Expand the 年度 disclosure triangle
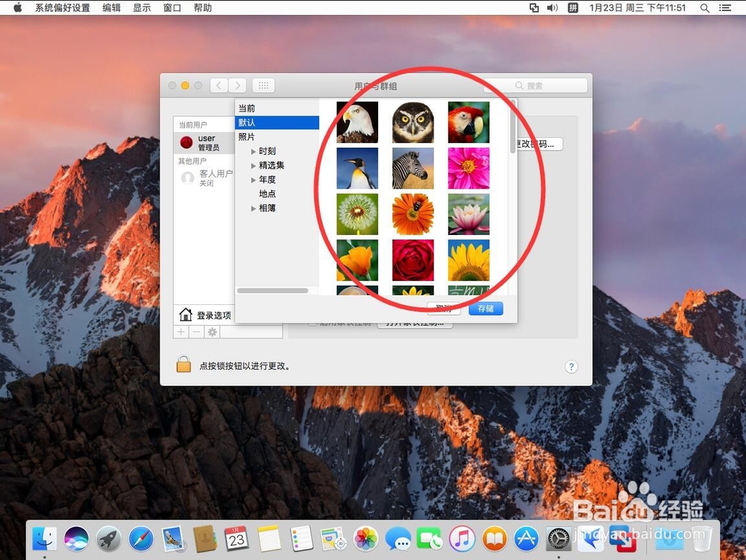Viewport: 746px width, 560px height. pos(253,180)
